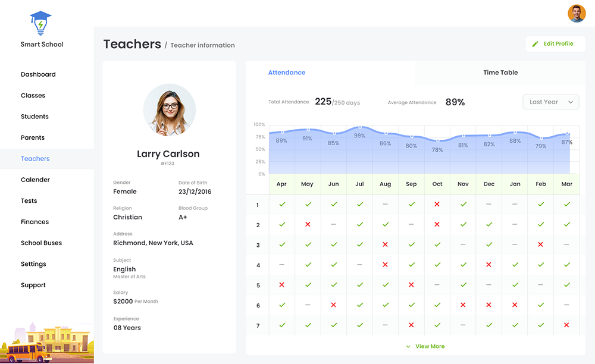
Task: Select the Dashboard sidebar entry
Action: pos(38,74)
